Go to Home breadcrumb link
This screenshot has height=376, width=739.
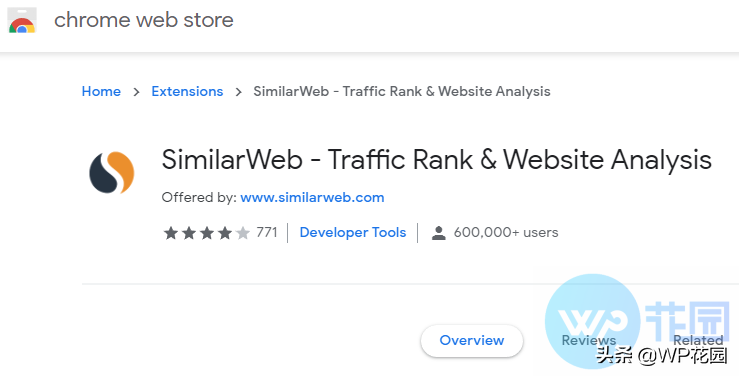tap(101, 91)
